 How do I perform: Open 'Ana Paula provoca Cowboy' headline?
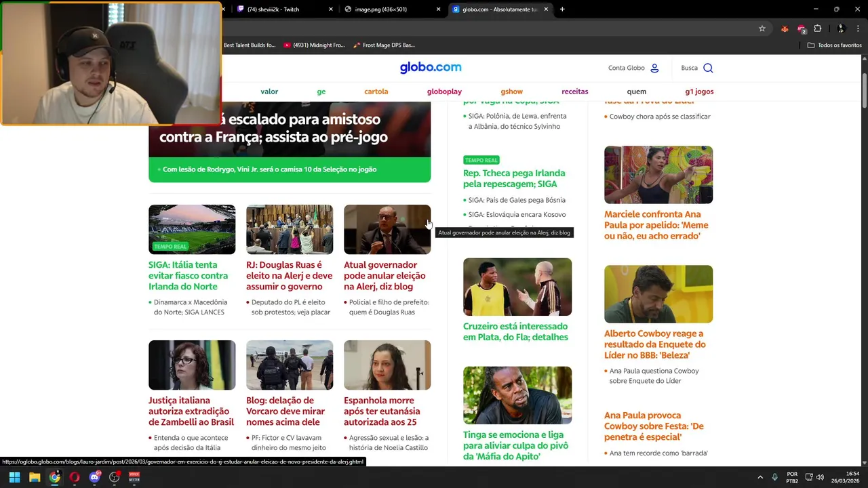(x=654, y=426)
